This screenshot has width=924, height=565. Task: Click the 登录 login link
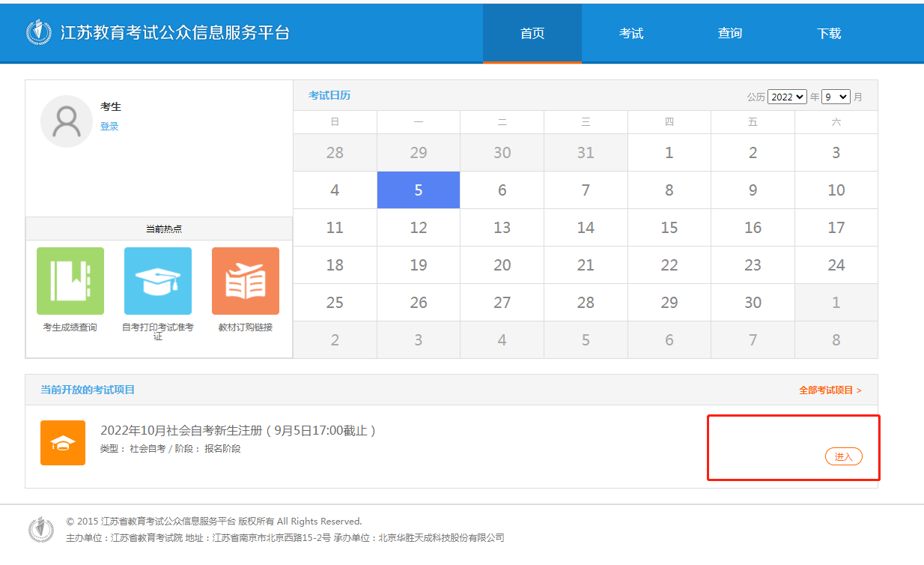tap(109, 127)
